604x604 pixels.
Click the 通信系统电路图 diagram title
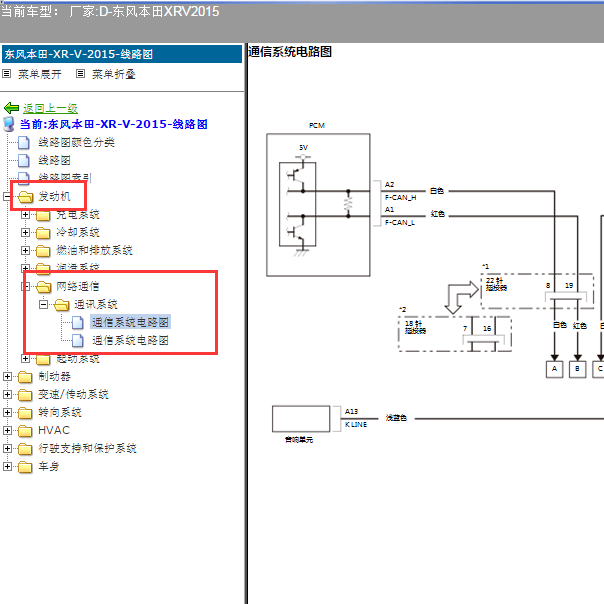coord(290,52)
